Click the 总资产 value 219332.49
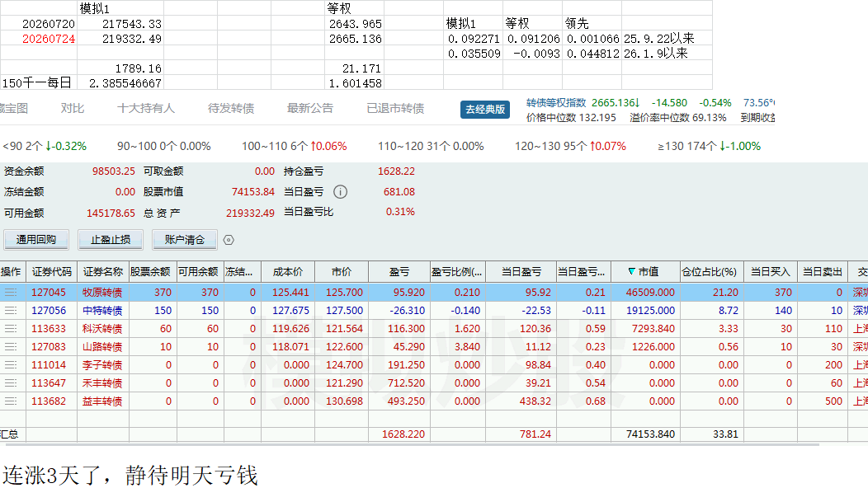 [x=250, y=213]
